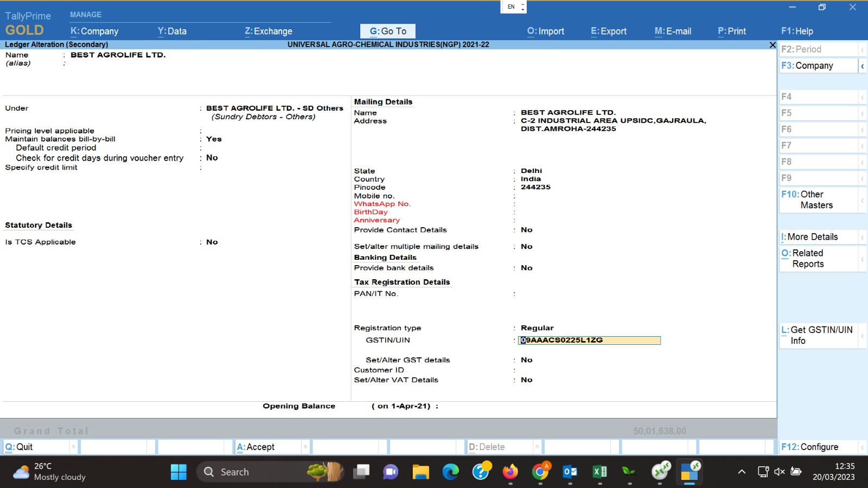Toggle Provide bank details value
Image resolution: width=868 pixels, height=488 pixels.
(x=526, y=268)
